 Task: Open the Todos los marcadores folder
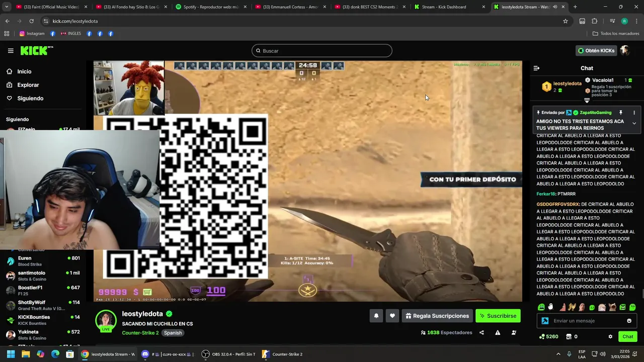pos(616,34)
